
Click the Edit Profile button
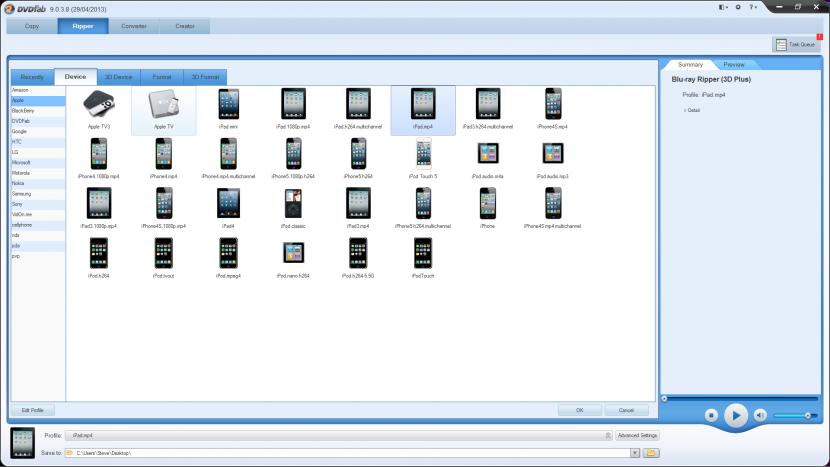(x=32, y=410)
